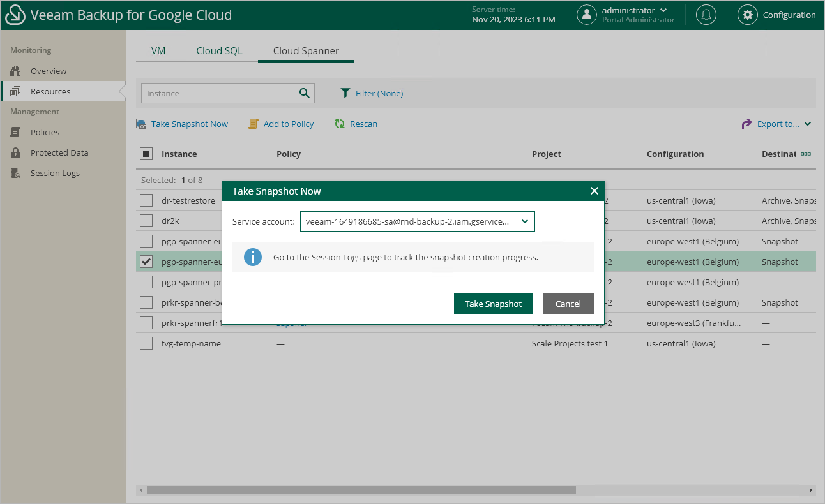Click the Resources sidebar icon
This screenshot has width=825, height=504.
pyautogui.click(x=16, y=91)
